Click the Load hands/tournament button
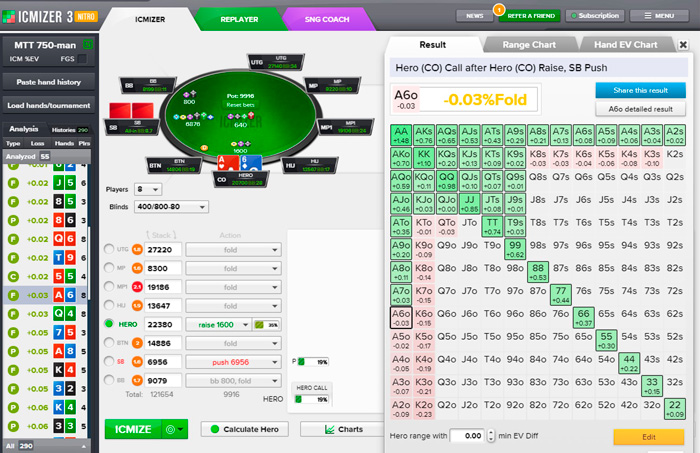Screen dimensions: 700x453 point(49,105)
